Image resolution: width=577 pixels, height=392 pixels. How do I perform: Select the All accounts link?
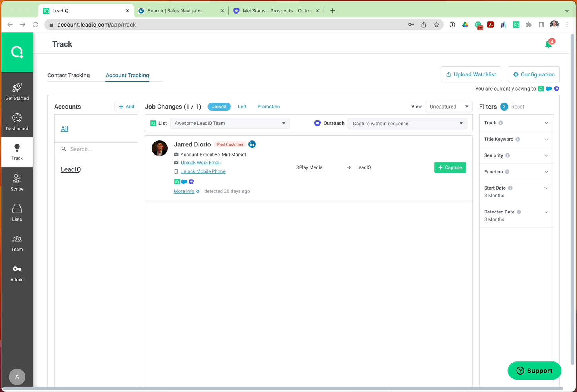64,129
